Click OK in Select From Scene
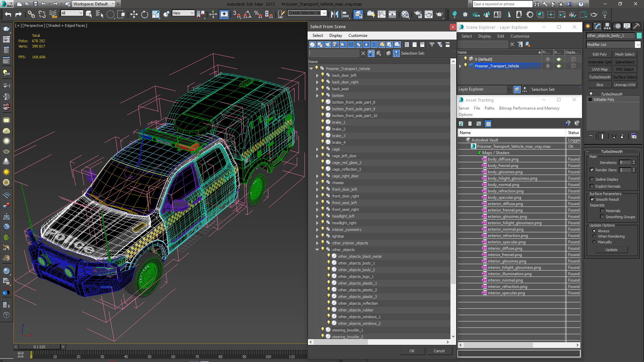The image size is (644, 362). (412, 351)
